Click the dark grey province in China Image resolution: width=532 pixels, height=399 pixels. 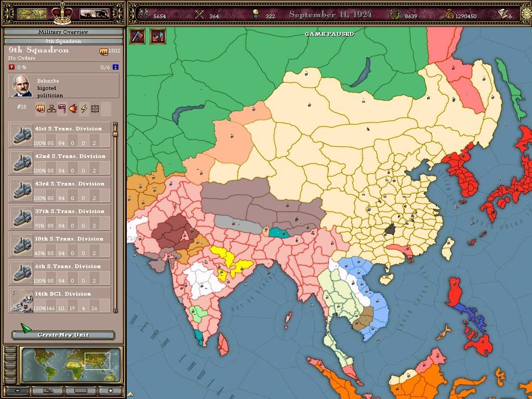click(x=390, y=230)
